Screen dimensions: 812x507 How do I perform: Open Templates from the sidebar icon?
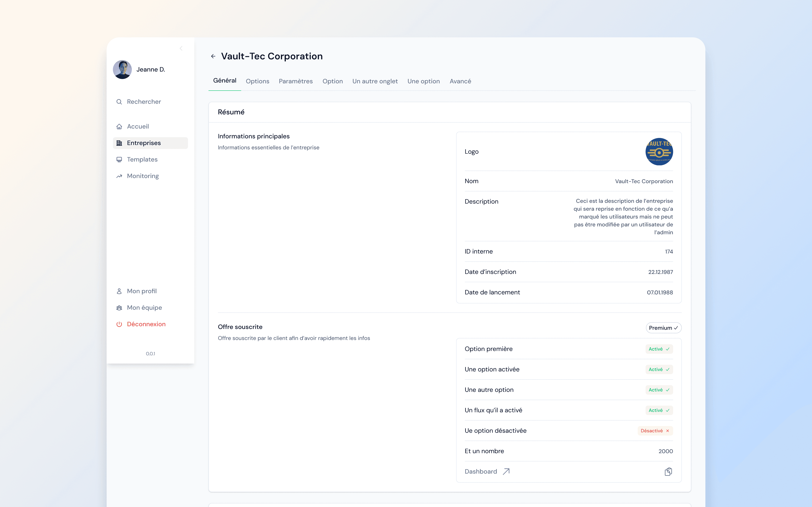click(x=119, y=160)
